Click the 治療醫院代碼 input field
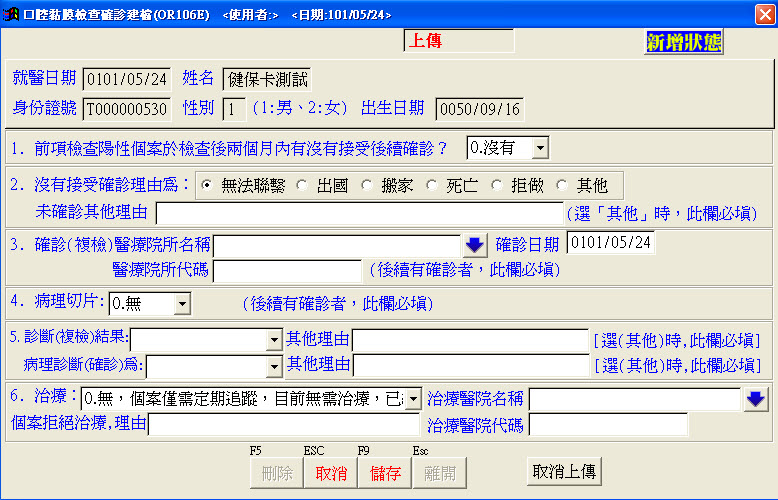 [608, 425]
